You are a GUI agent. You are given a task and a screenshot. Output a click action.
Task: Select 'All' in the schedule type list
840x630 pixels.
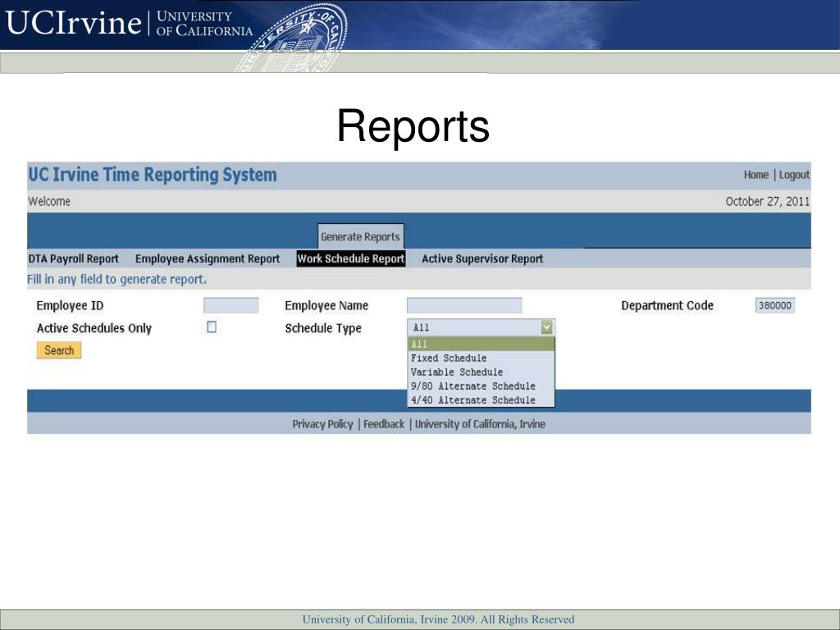(481, 344)
